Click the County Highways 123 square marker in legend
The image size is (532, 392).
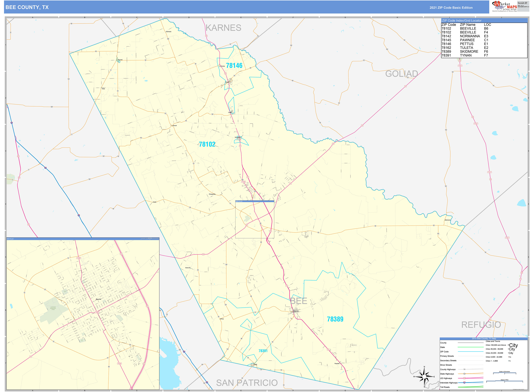tap(465, 369)
